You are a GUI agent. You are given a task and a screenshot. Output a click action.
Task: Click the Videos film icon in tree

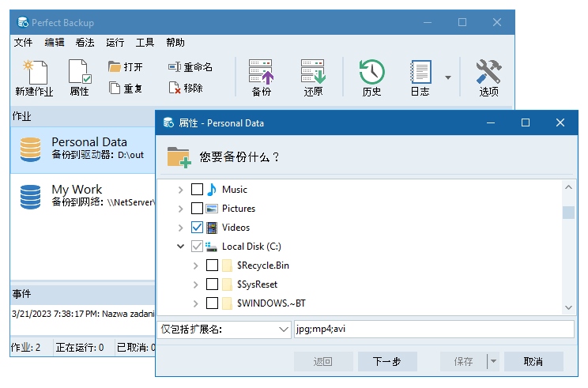click(212, 228)
